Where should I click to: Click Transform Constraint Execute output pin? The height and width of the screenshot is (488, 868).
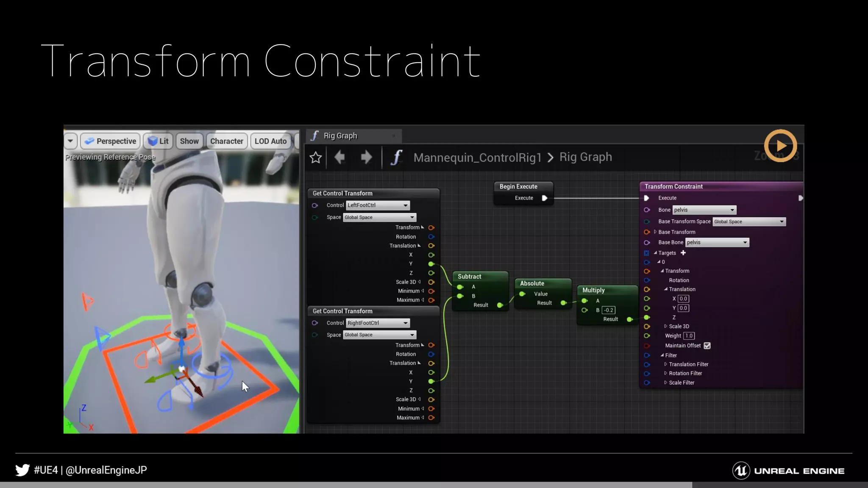tap(801, 198)
